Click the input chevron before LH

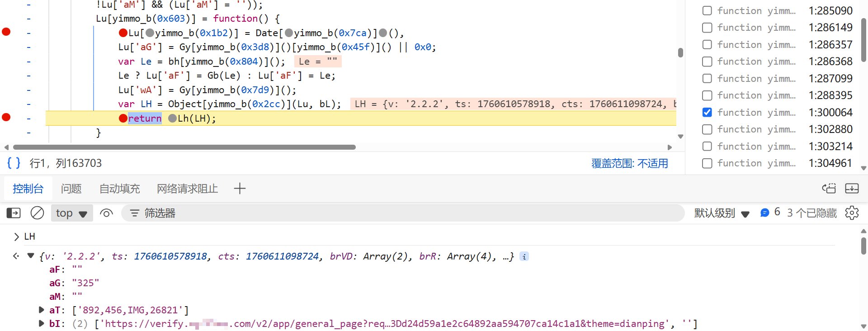16,236
